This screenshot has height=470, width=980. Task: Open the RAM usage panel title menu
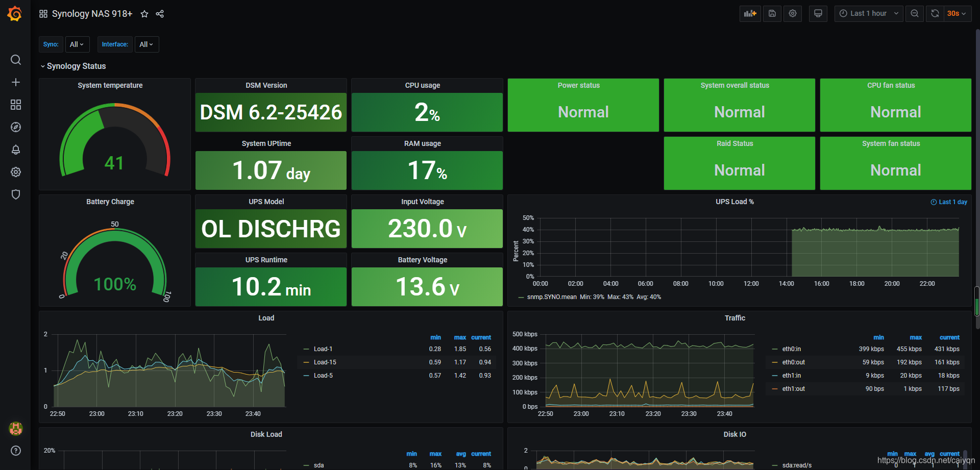[x=423, y=143]
